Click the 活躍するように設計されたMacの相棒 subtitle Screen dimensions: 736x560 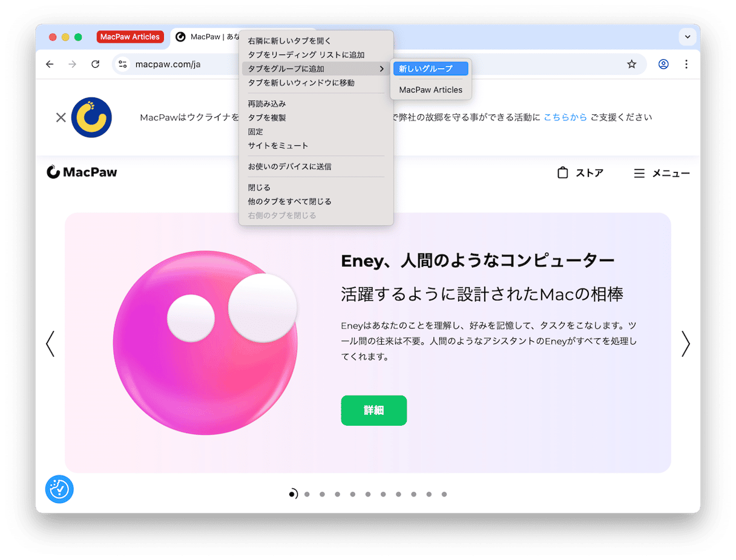(482, 295)
